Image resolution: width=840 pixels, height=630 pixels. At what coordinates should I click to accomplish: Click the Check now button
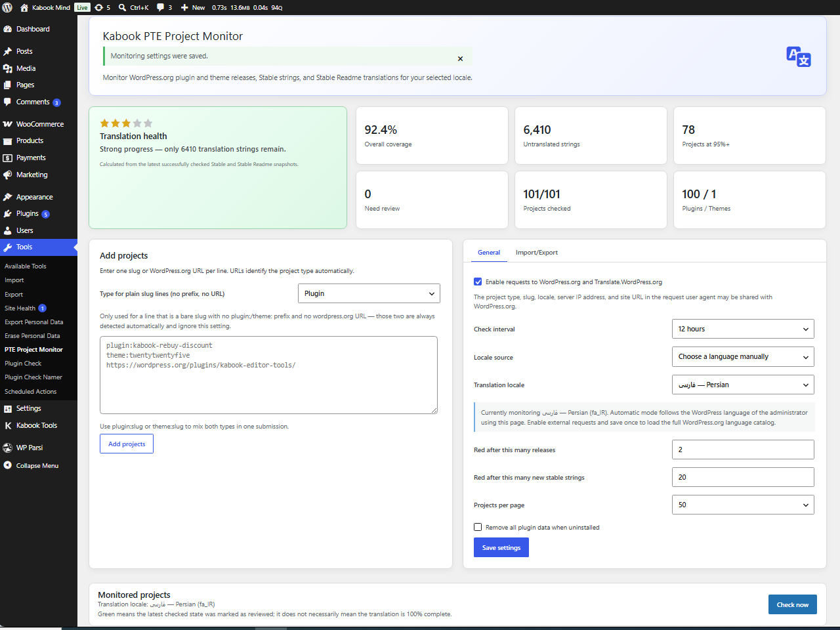(793, 604)
